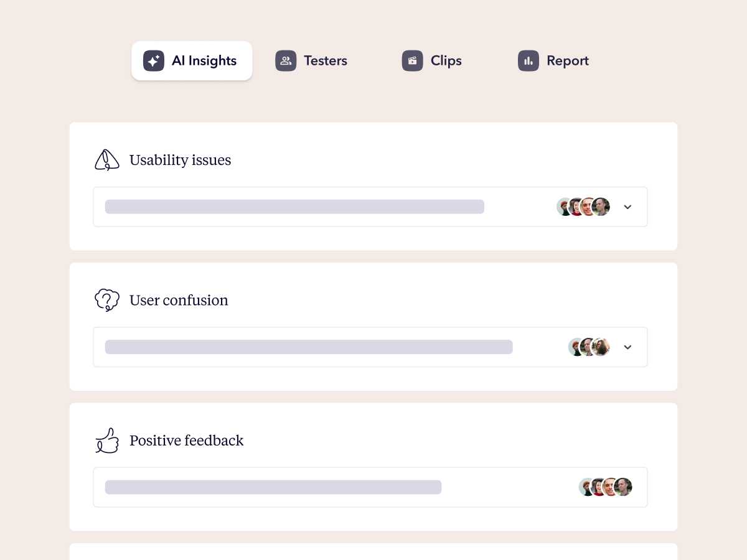
Task: Switch to the Report tab
Action: click(x=553, y=60)
